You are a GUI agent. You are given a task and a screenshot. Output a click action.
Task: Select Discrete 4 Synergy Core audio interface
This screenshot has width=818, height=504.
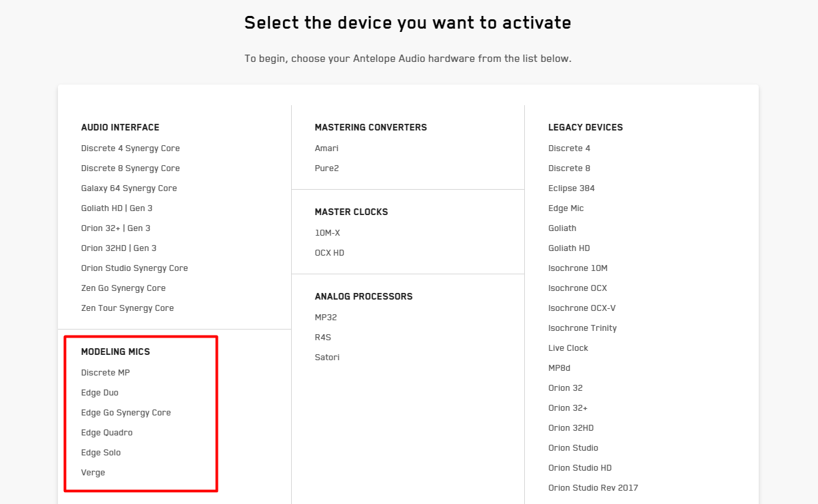tap(131, 148)
